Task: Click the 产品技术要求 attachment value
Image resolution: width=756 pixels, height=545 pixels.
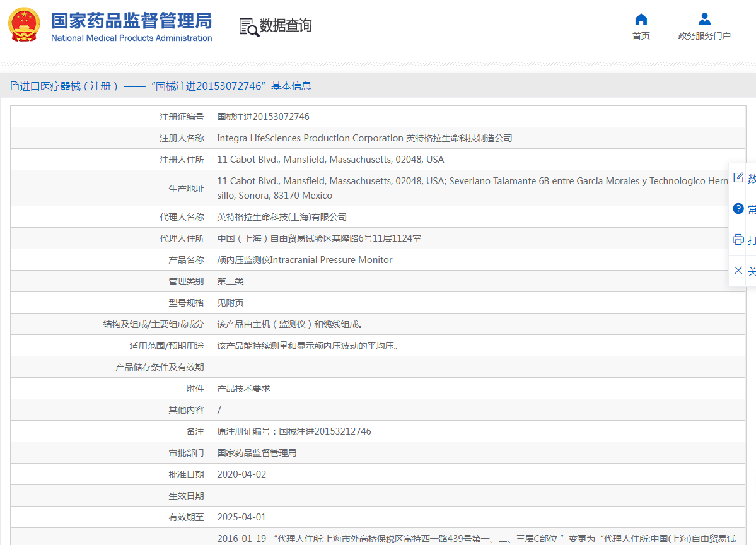Action: [x=243, y=389]
